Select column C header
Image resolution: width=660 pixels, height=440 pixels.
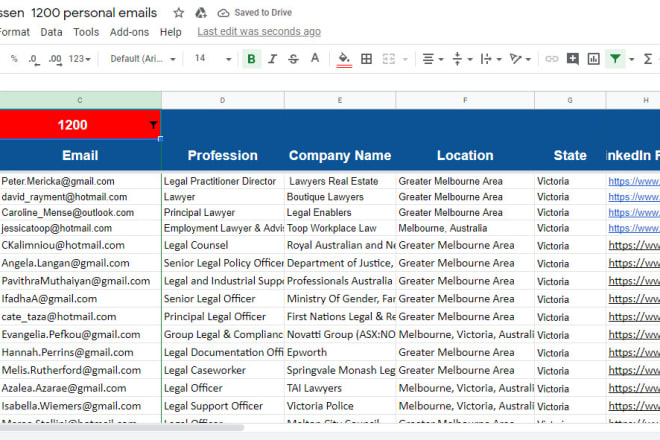click(x=80, y=100)
